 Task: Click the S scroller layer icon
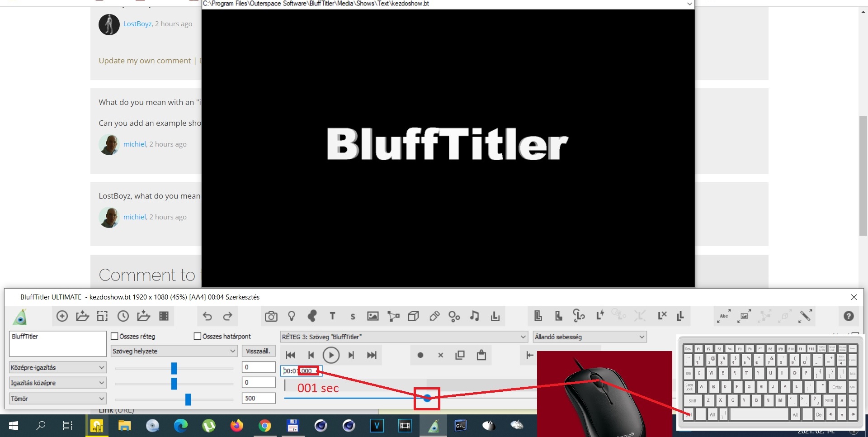coord(353,317)
